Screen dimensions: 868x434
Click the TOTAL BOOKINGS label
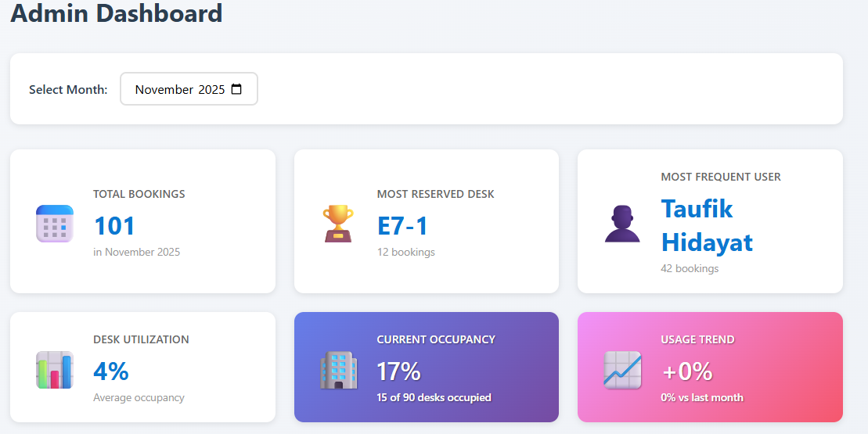139,194
